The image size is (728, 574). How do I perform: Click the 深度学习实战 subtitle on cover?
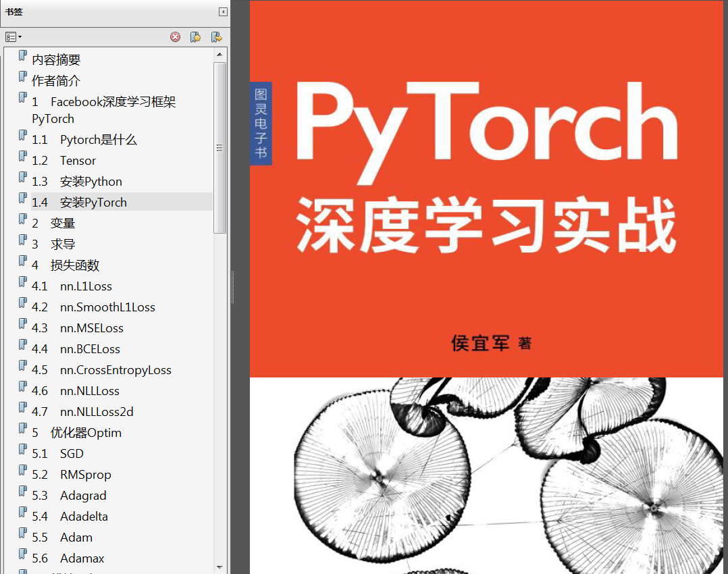(x=486, y=225)
